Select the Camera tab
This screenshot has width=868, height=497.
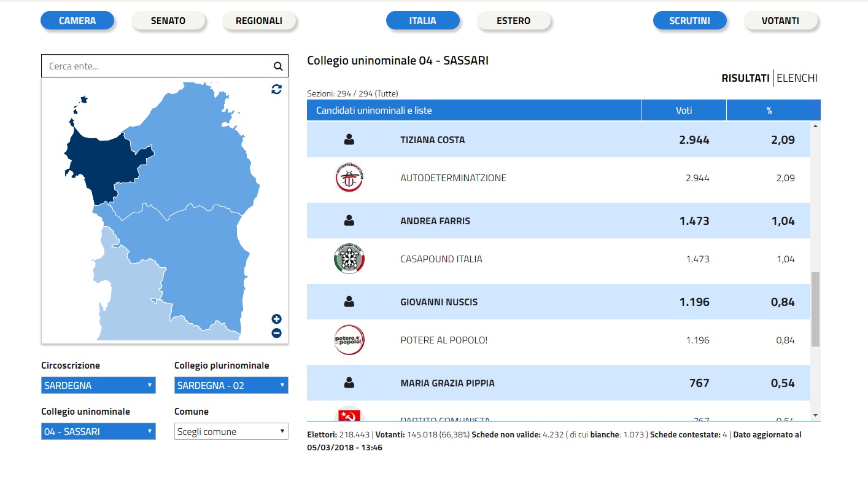click(x=77, y=21)
